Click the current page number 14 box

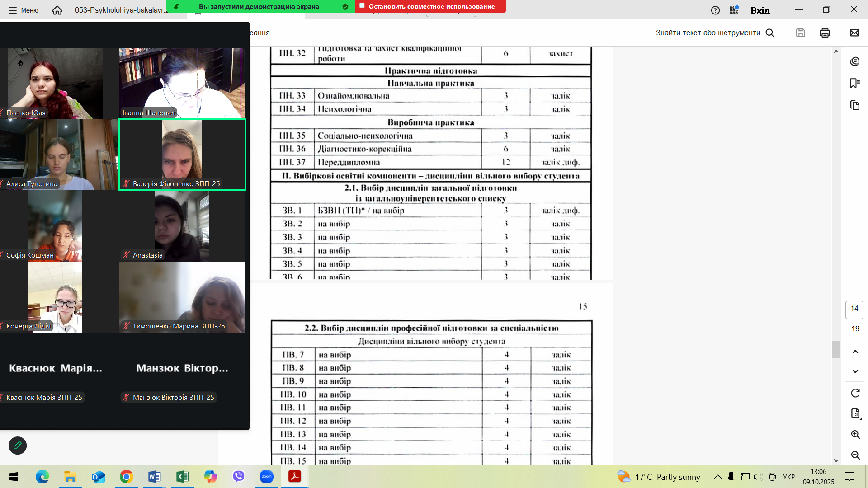(854, 309)
